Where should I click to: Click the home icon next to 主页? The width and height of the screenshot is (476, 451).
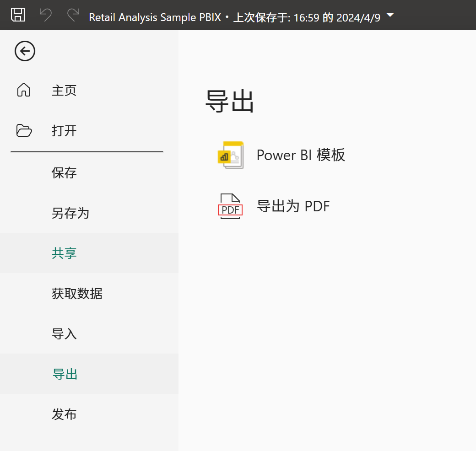pyautogui.click(x=24, y=90)
